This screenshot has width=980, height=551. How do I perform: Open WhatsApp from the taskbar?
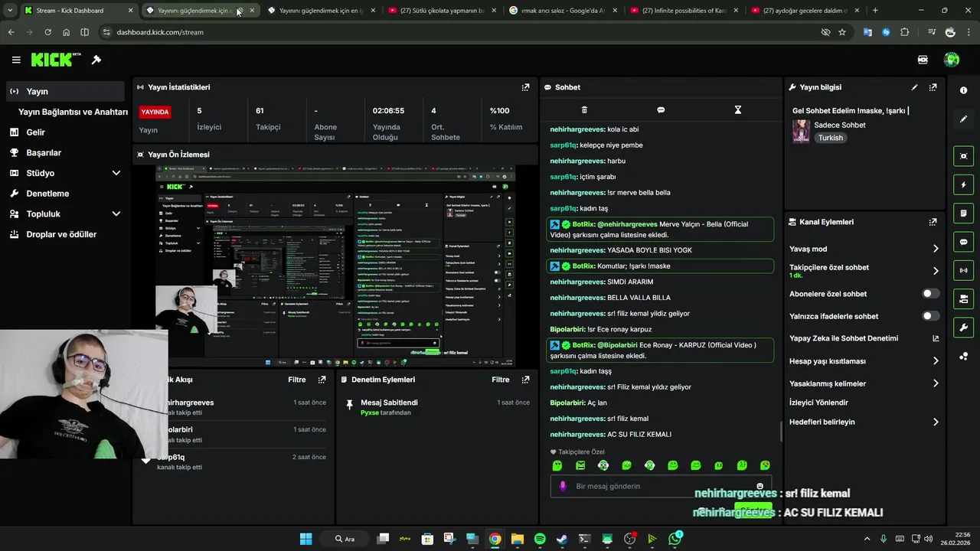pos(675,539)
